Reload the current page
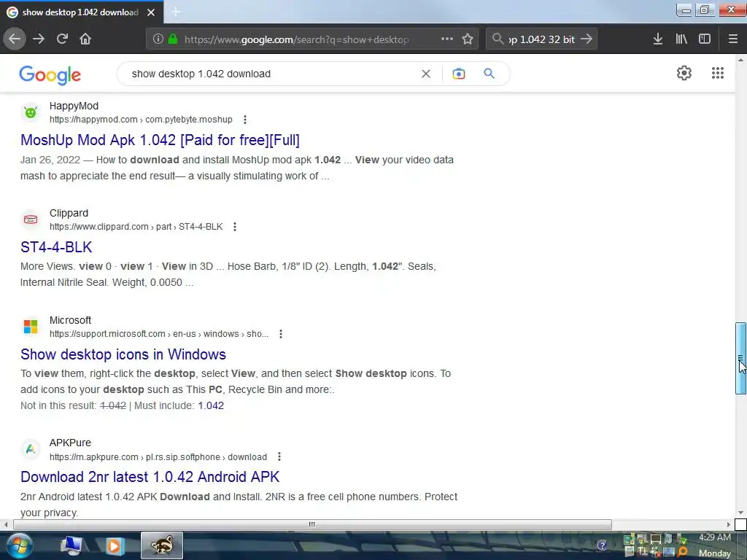747x560 pixels. (x=62, y=39)
